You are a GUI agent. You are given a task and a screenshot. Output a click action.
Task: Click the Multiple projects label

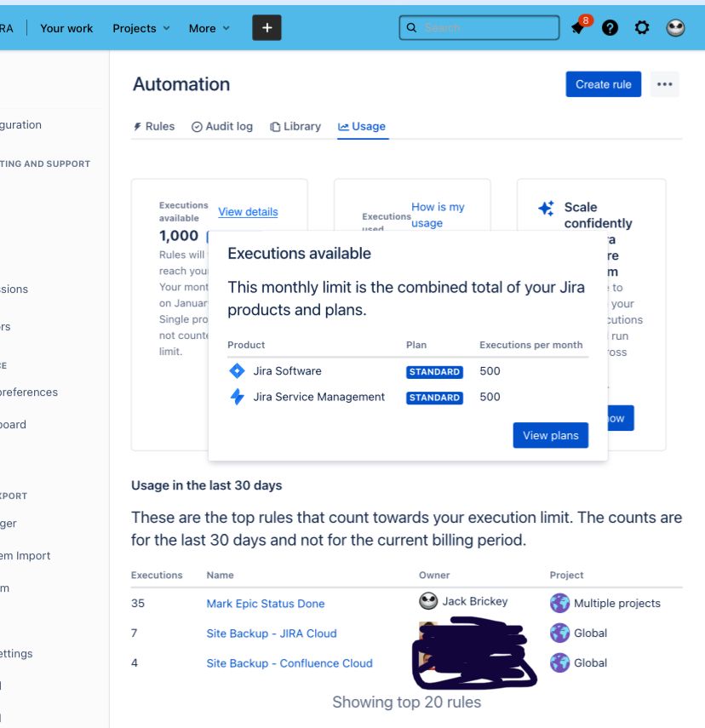click(x=616, y=603)
